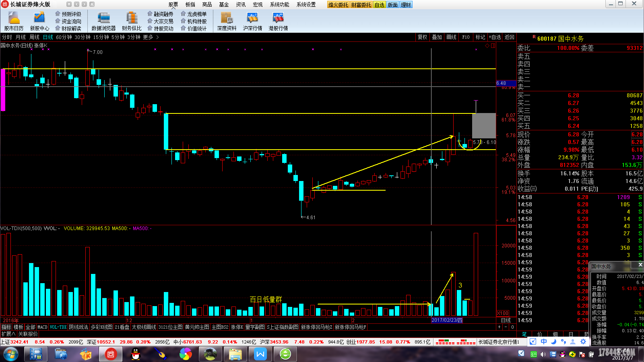Viewport: 644px width, 362px height.
Task: Open the 系统功能 menu
Action: 279,4
